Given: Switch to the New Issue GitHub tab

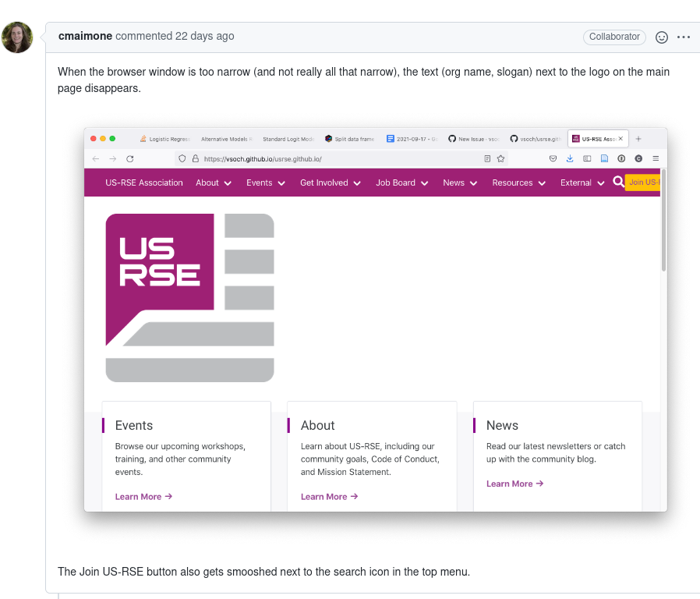Looking at the screenshot, I should [x=474, y=139].
